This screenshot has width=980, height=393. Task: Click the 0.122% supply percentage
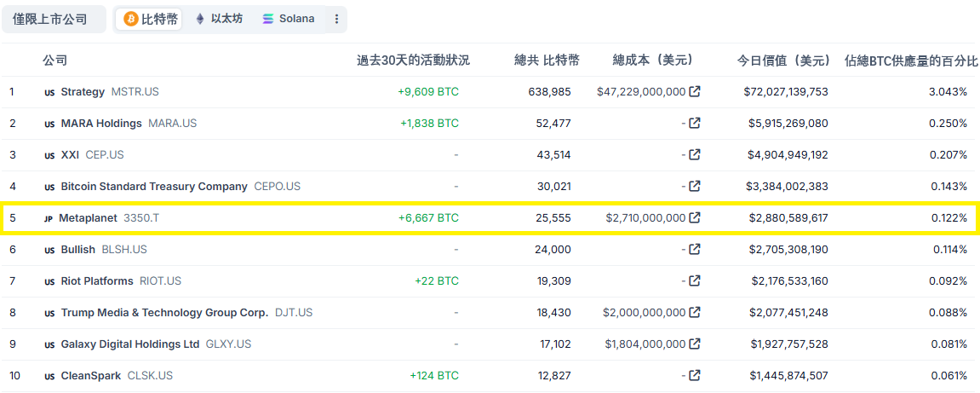pos(948,217)
